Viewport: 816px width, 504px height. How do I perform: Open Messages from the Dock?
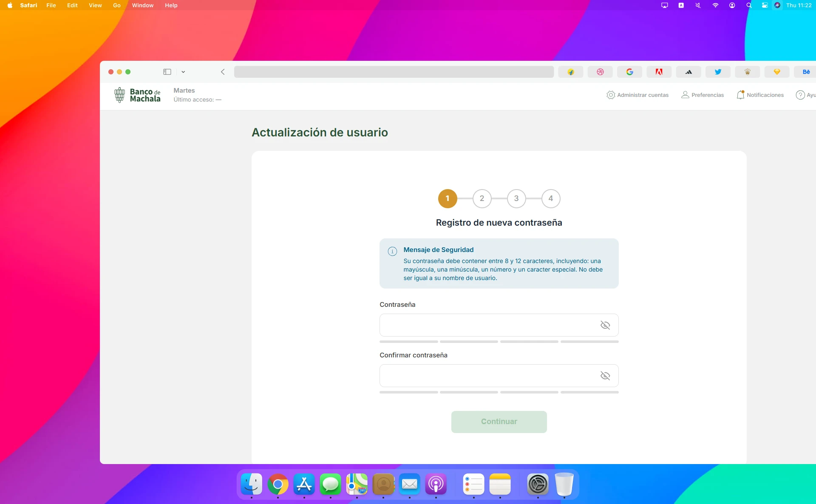(331, 484)
